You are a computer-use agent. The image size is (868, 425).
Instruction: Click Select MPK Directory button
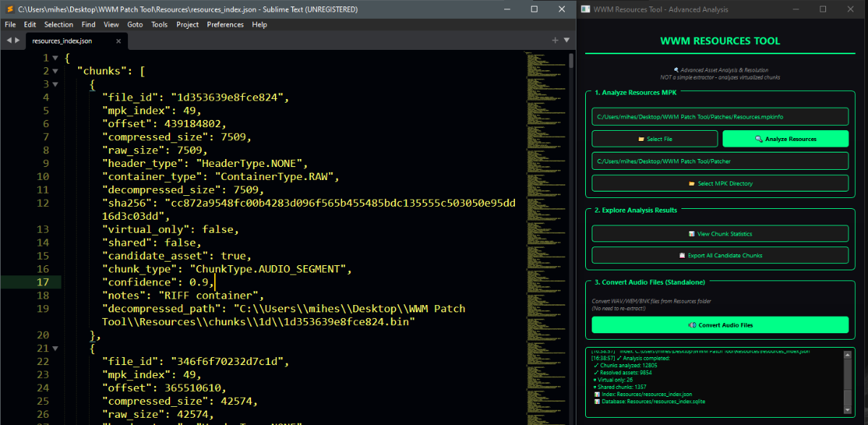(720, 184)
